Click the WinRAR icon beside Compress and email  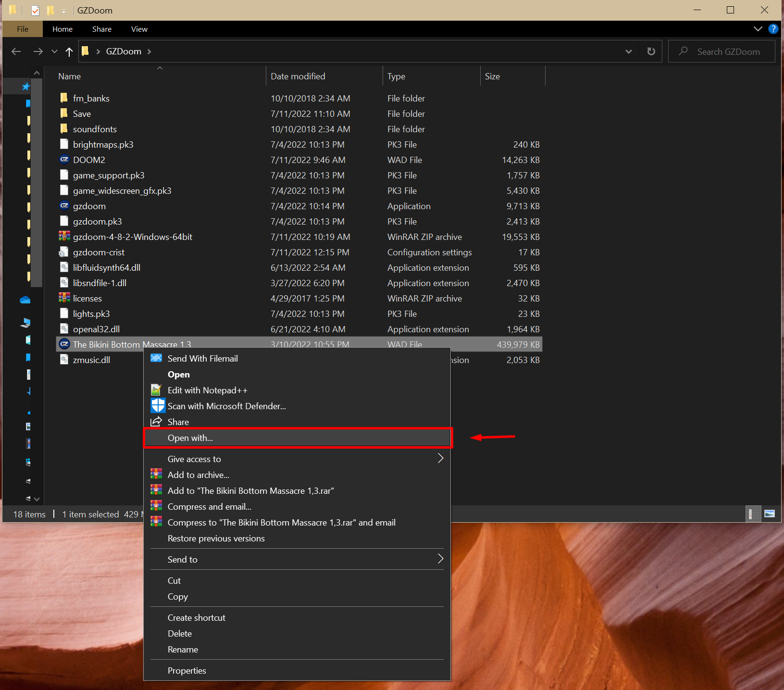pos(156,506)
